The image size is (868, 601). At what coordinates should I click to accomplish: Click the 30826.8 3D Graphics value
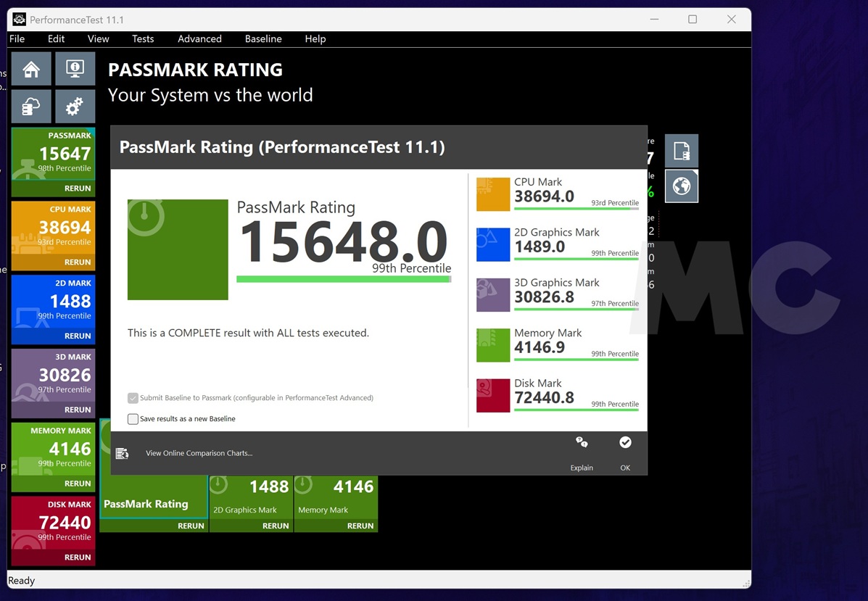pyautogui.click(x=544, y=297)
